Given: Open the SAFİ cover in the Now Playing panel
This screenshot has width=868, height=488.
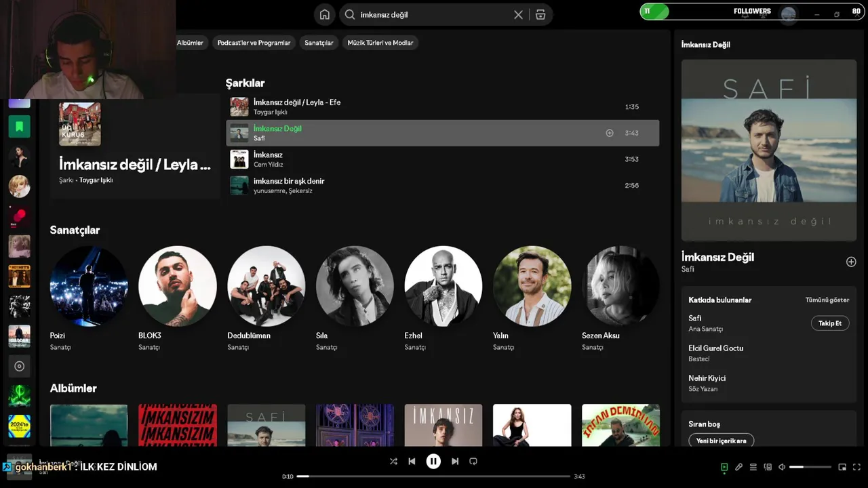Looking at the screenshot, I should pyautogui.click(x=768, y=150).
